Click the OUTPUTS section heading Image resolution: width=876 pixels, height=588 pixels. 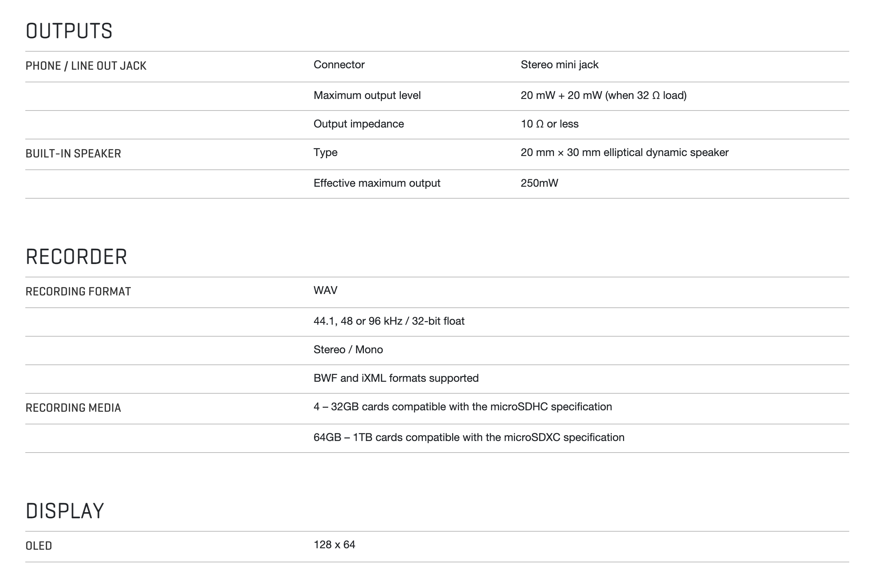click(x=69, y=31)
